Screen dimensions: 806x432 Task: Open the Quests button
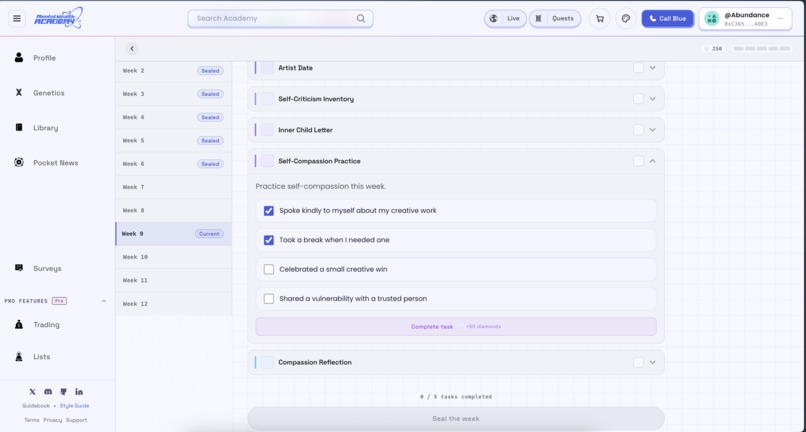(555, 19)
